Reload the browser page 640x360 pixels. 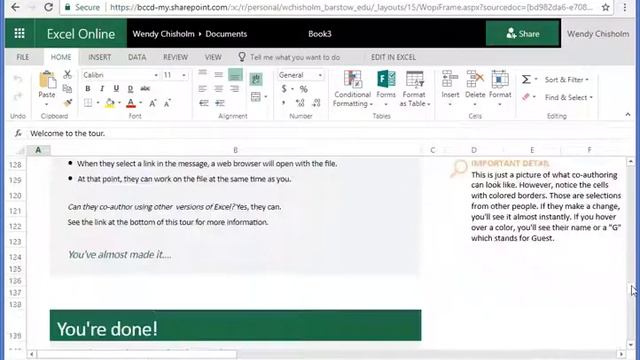coord(49,7)
